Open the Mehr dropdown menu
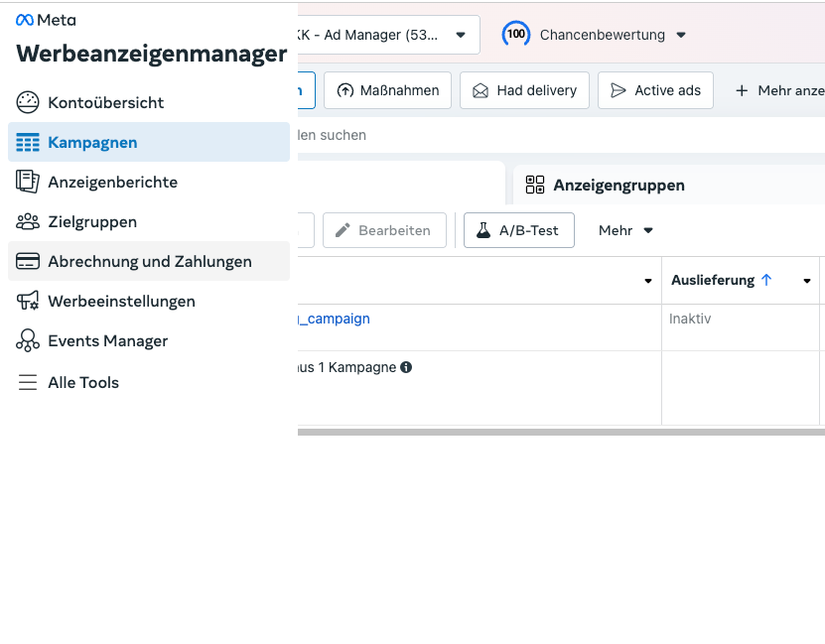Viewport: 825px width, 644px height. click(x=625, y=230)
